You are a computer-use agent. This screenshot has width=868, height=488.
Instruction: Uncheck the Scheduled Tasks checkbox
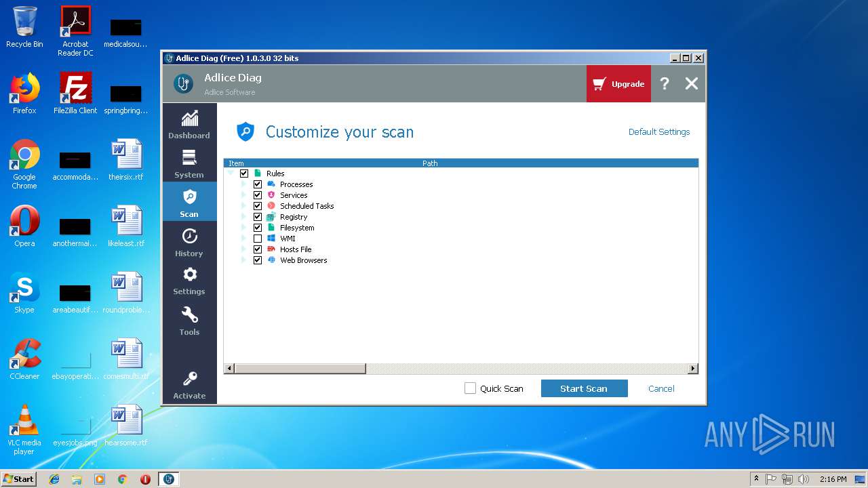click(x=258, y=206)
